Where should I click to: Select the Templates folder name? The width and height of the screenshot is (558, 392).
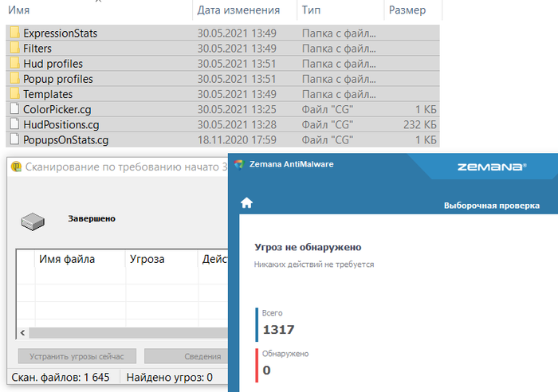[48, 94]
